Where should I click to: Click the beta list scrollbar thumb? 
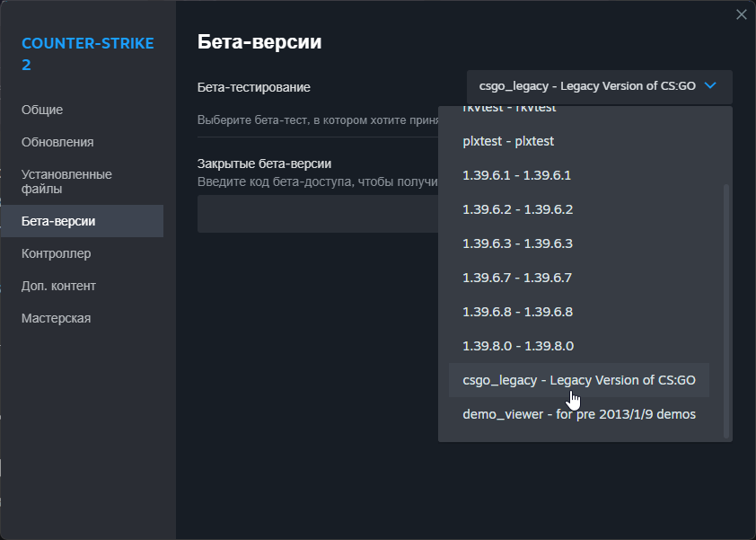[x=726, y=311]
